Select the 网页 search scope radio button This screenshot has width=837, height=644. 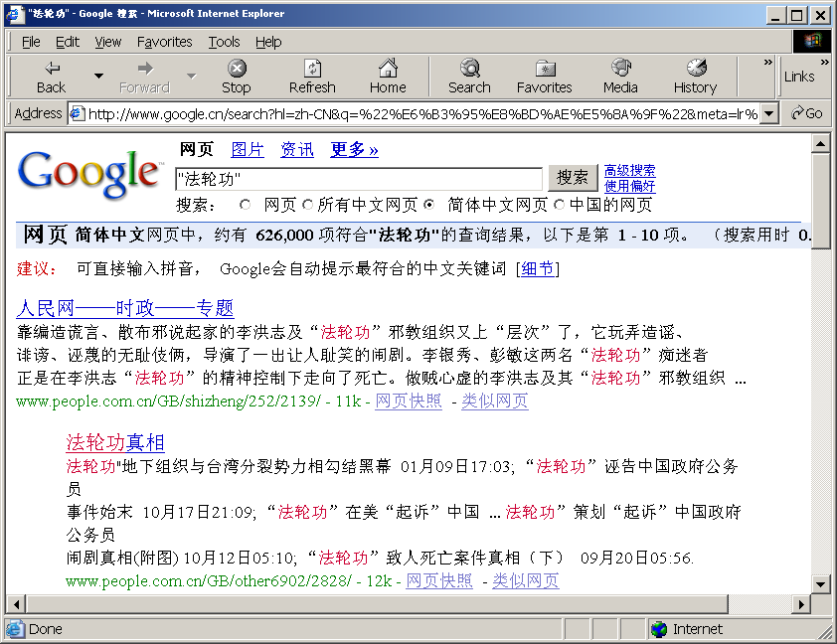(246, 205)
